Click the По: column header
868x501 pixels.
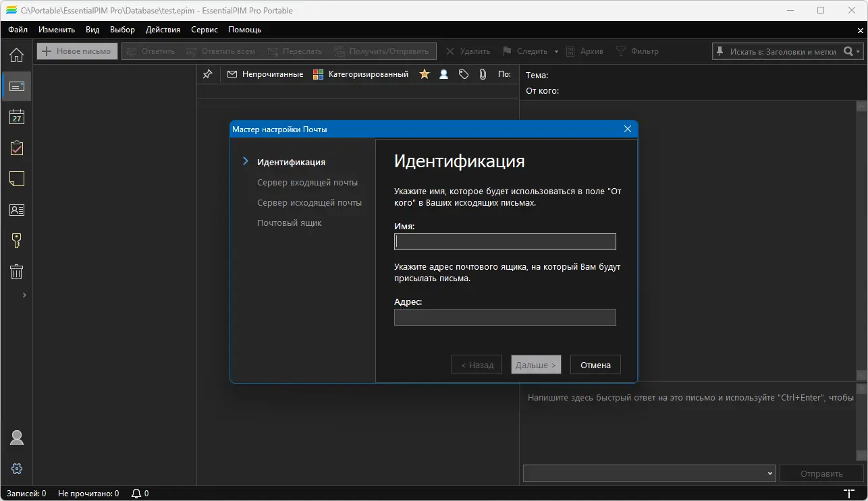(505, 74)
